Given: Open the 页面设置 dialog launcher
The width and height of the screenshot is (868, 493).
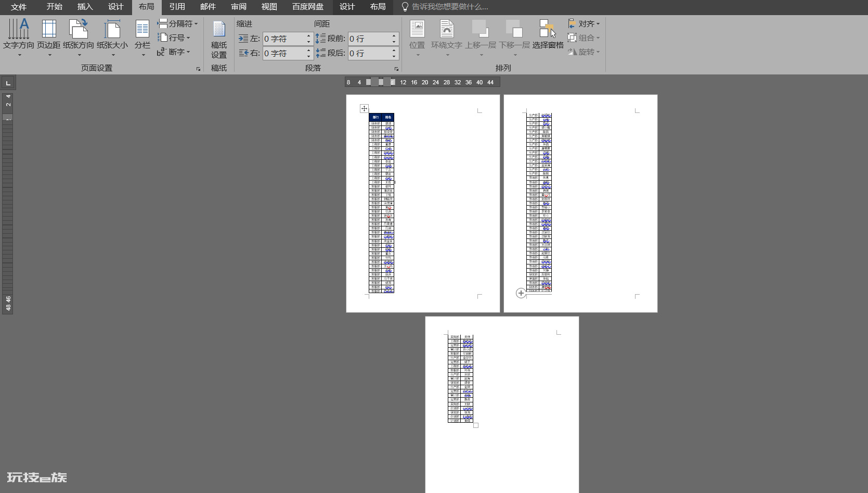Looking at the screenshot, I should pyautogui.click(x=198, y=69).
